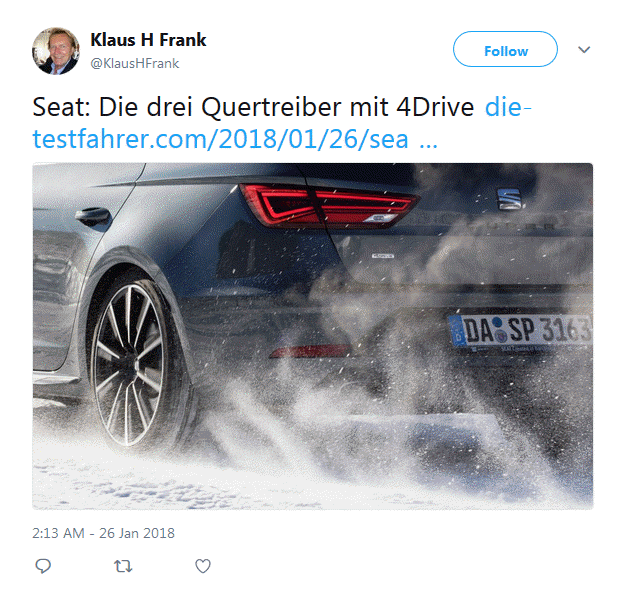This screenshot has width=624, height=596.
Task: Click the car door handle in the photo
Action: (x=94, y=216)
